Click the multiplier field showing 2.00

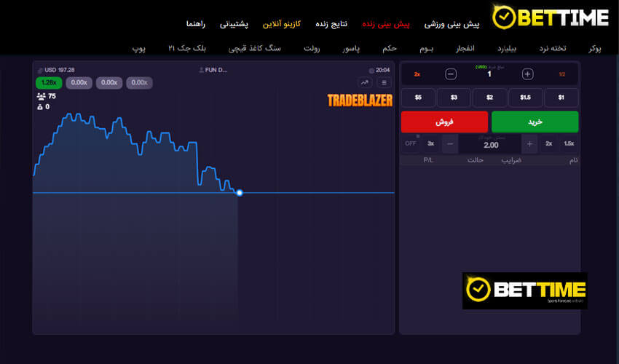(491, 144)
